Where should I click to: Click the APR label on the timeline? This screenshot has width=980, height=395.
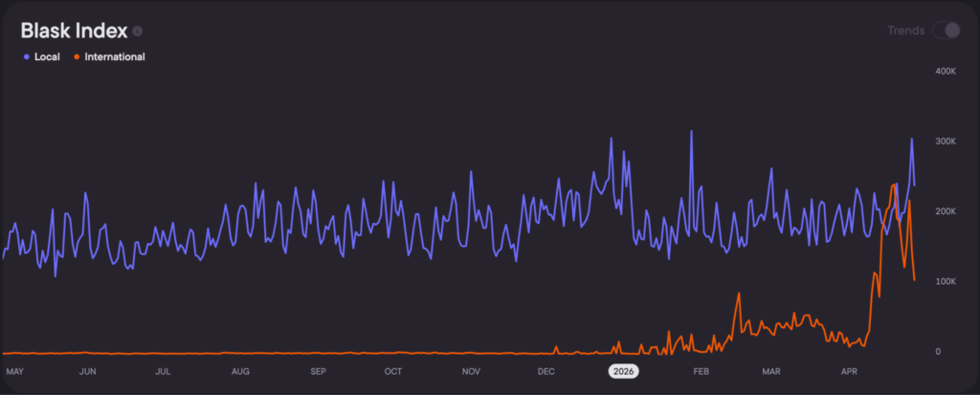[849, 371]
